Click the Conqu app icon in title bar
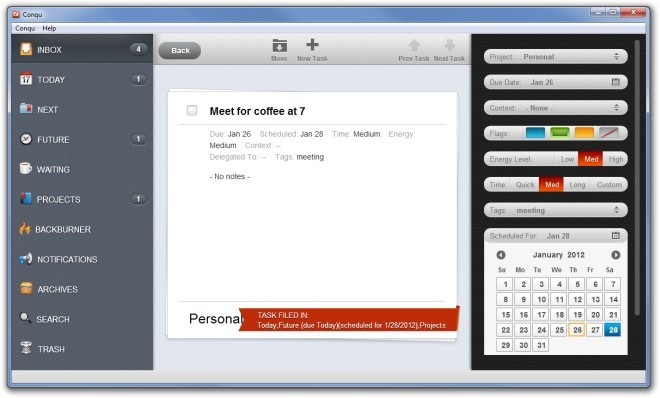The width and height of the screenshot is (660, 398). coord(16,14)
